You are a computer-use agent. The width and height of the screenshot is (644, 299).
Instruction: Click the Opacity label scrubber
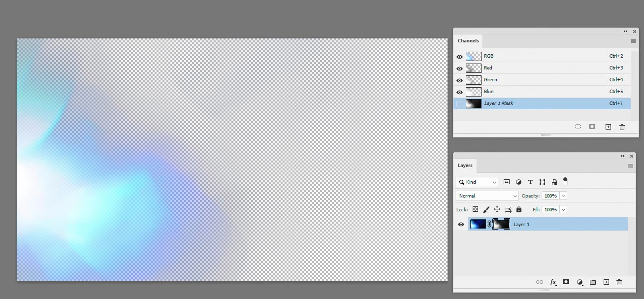point(531,196)
